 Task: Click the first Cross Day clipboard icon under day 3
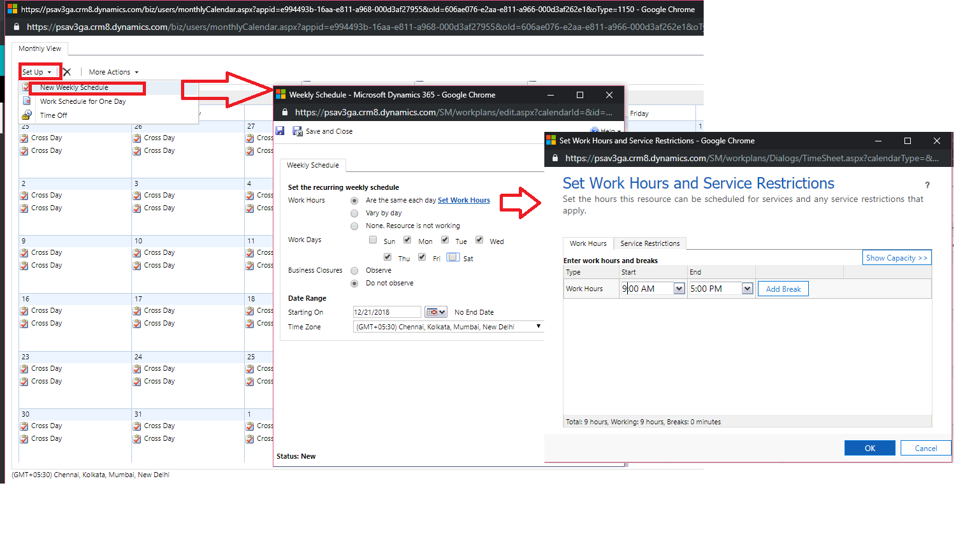coord(137,196)
